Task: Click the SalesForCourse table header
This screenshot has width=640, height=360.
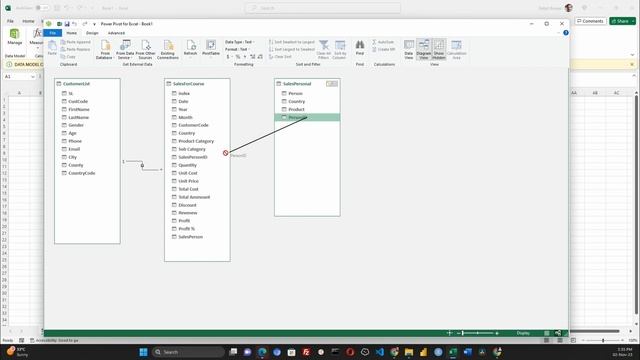Action: click(197, 84)
